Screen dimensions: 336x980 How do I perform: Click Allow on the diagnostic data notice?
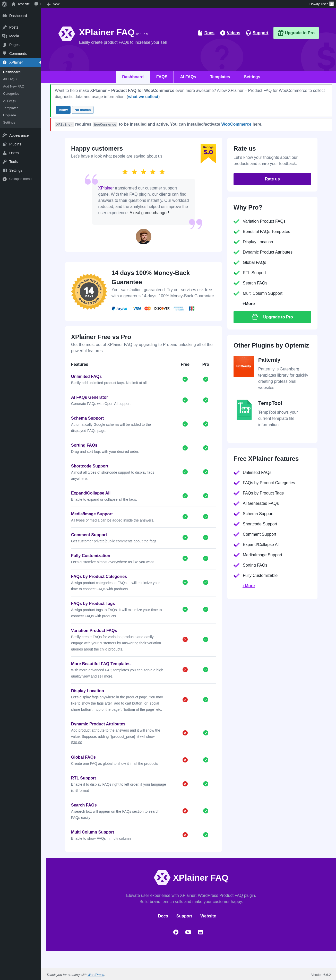pos(63,110)
